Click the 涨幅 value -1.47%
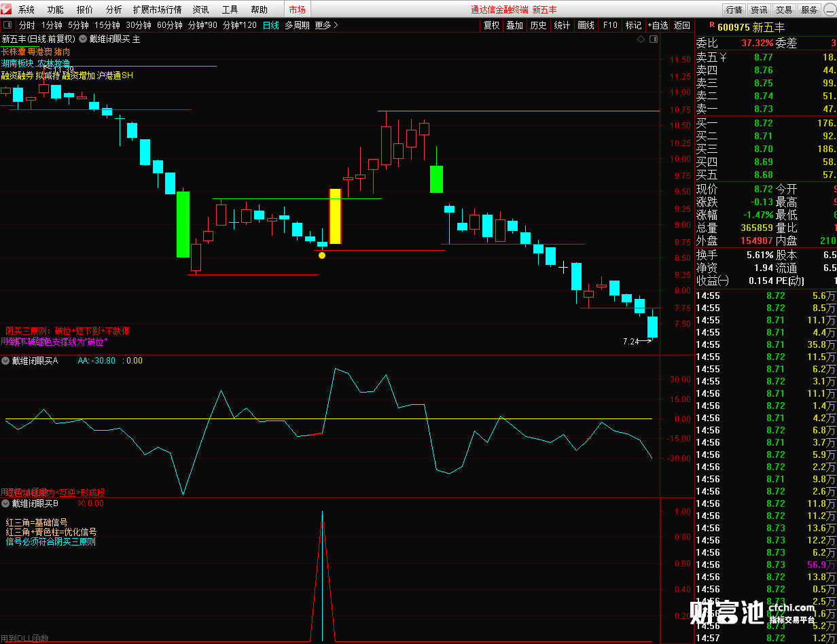This screenshot has width=837, height=644. 758,215
